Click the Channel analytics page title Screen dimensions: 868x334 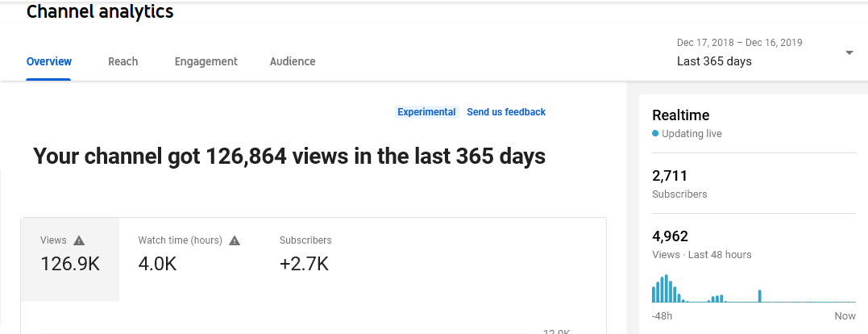pos(100,11)
